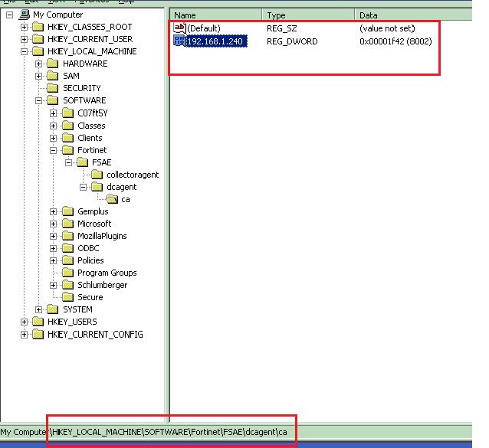
Task: Click the Microsoft folder icon
Action: 67,224
